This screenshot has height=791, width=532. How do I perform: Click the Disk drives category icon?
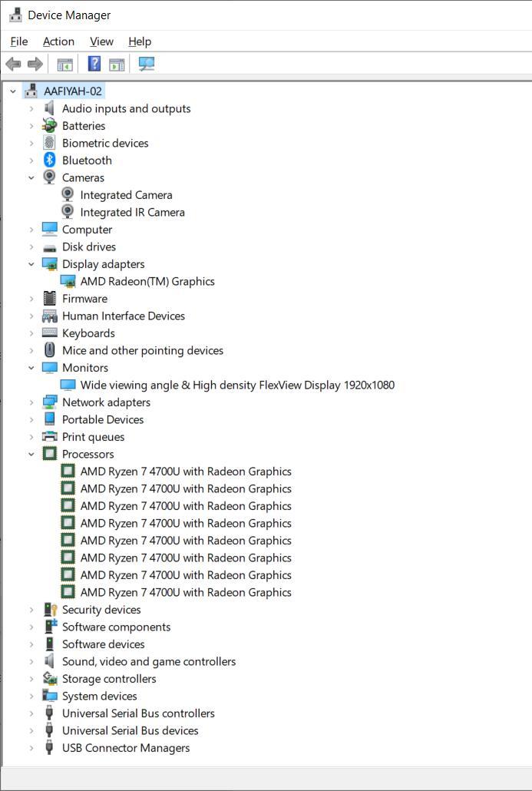tap(49, 247)
